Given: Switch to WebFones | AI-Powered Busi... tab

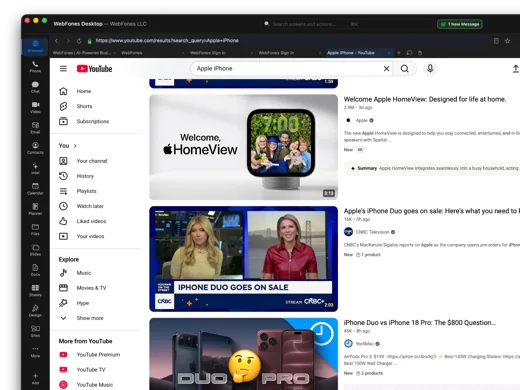Looking at the screenshot, I should click(x=84, y=53).
